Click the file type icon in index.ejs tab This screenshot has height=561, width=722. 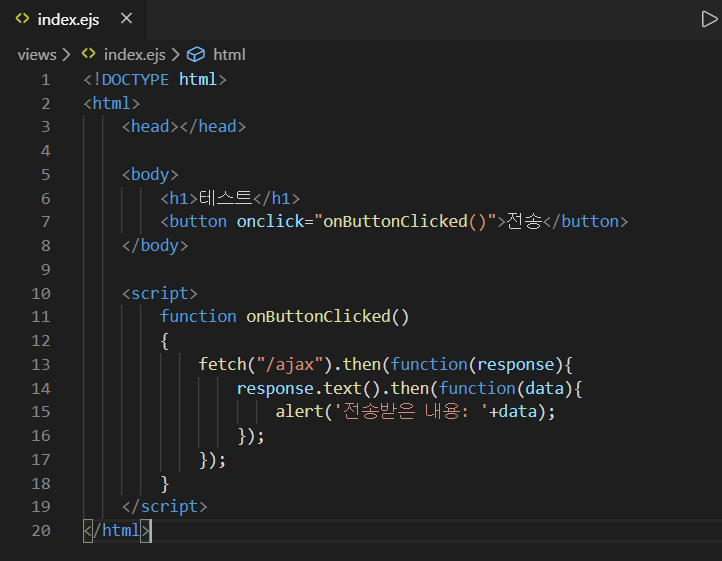coord(22,19)
